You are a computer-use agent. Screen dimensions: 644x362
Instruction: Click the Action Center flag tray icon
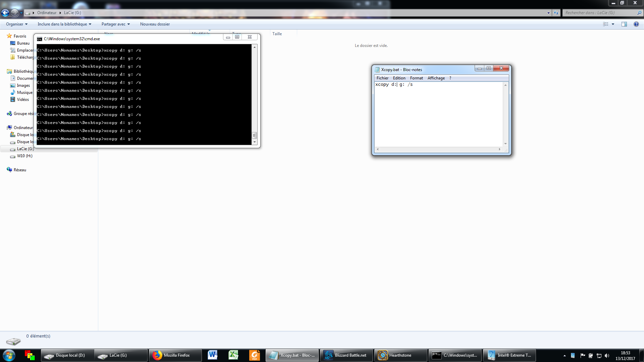point(582,356)
